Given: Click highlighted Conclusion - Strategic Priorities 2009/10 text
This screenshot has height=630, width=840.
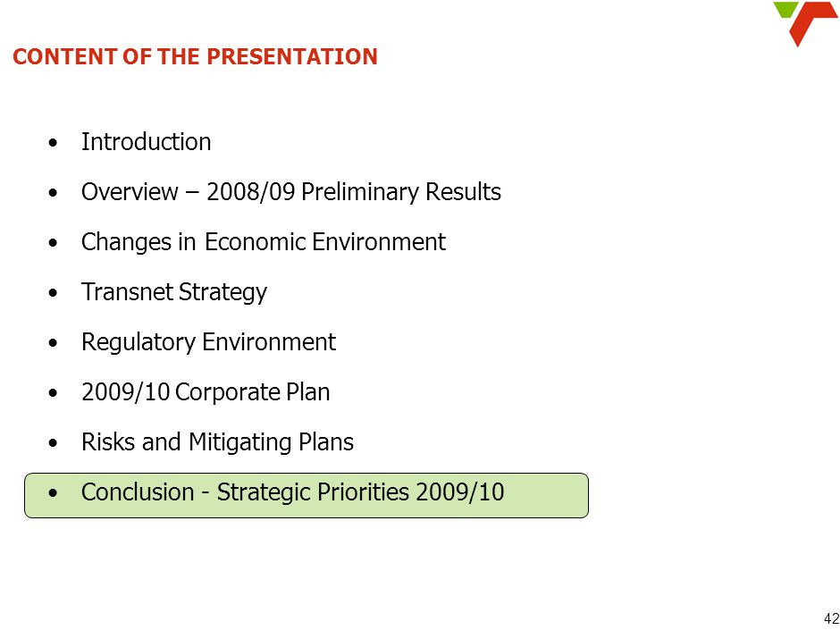Looking at the screenshot, I should click(x=292, y=491).
